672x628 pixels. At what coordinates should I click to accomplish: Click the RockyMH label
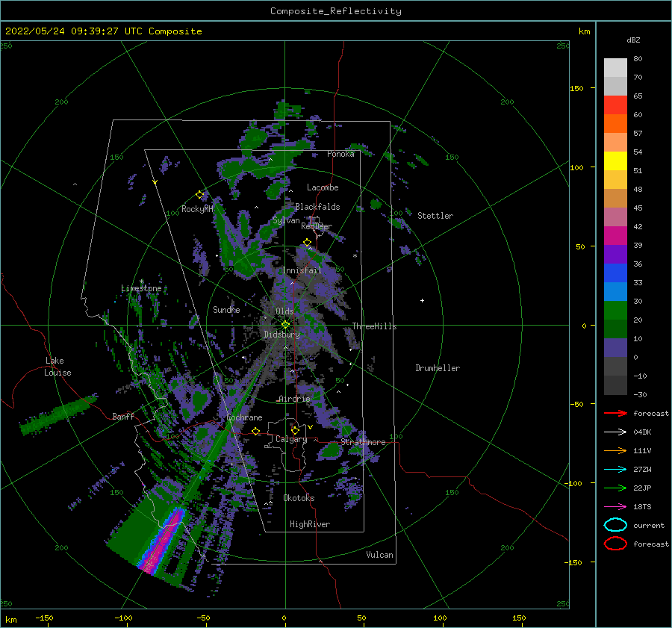pos(197,209)
